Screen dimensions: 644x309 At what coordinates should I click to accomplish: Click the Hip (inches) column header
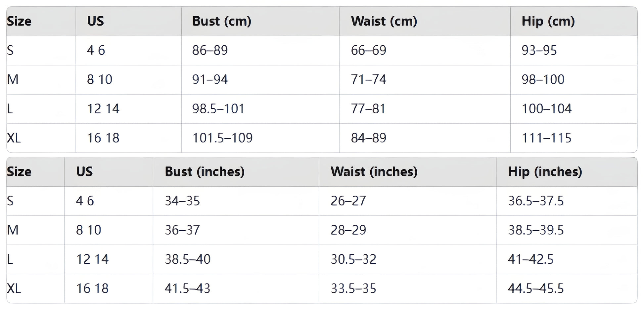[x=545, y=172]
